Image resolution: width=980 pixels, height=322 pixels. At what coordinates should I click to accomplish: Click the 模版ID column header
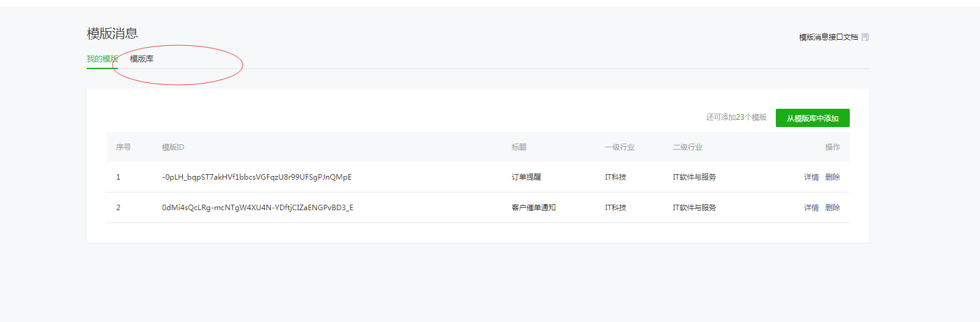[x=172, y=147]
